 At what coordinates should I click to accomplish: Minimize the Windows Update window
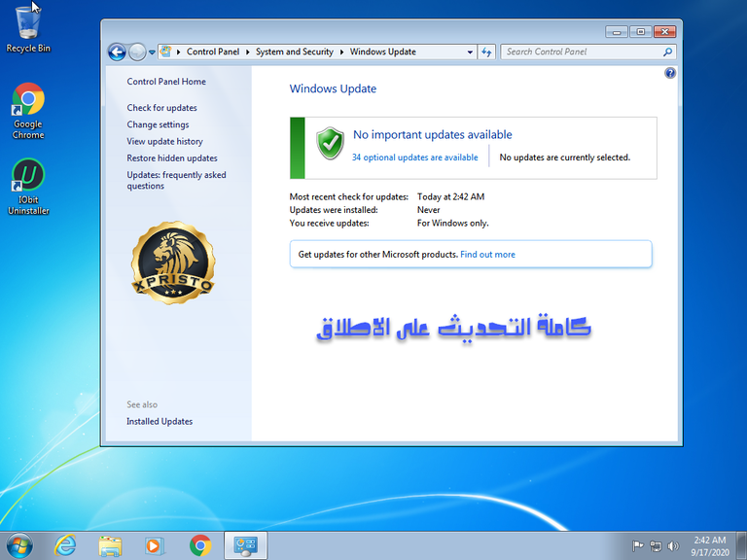tap(617, 32)
